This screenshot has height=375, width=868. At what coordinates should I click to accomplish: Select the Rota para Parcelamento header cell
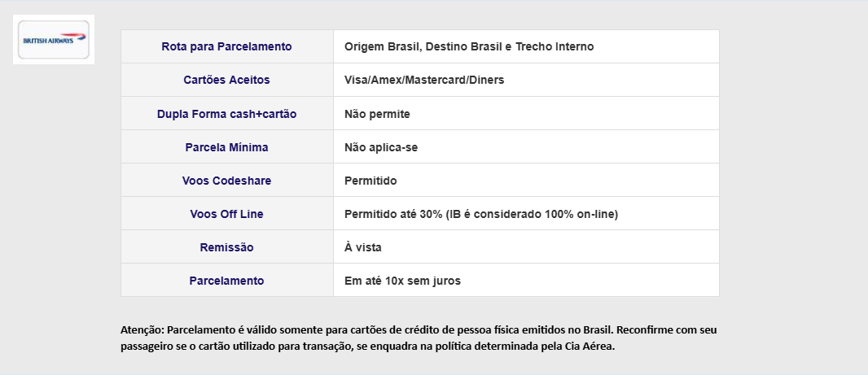point(227,46)
